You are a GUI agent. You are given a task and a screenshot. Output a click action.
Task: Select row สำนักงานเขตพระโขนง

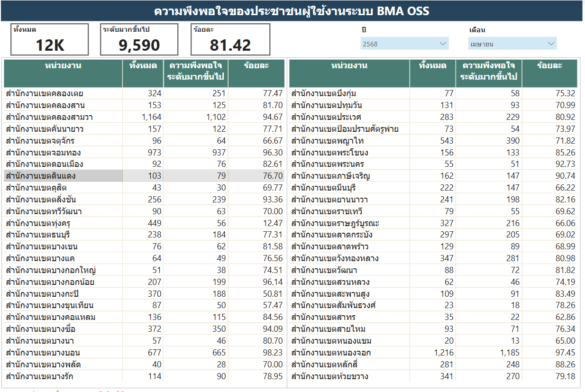[433, 153]
